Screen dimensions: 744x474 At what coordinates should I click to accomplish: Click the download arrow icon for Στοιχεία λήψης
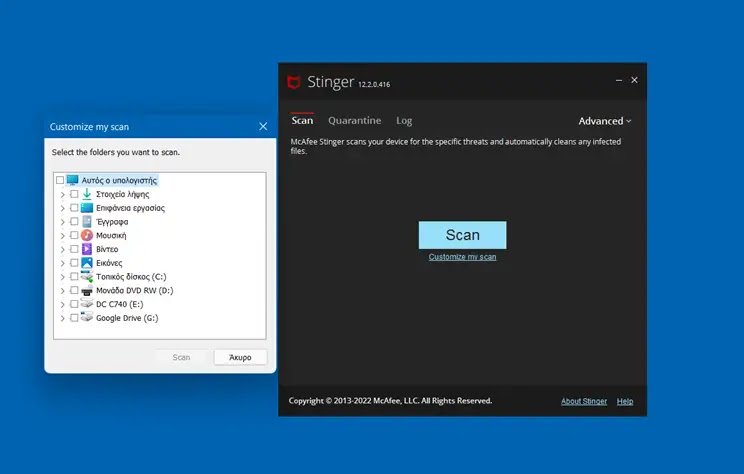click(87, 194)
